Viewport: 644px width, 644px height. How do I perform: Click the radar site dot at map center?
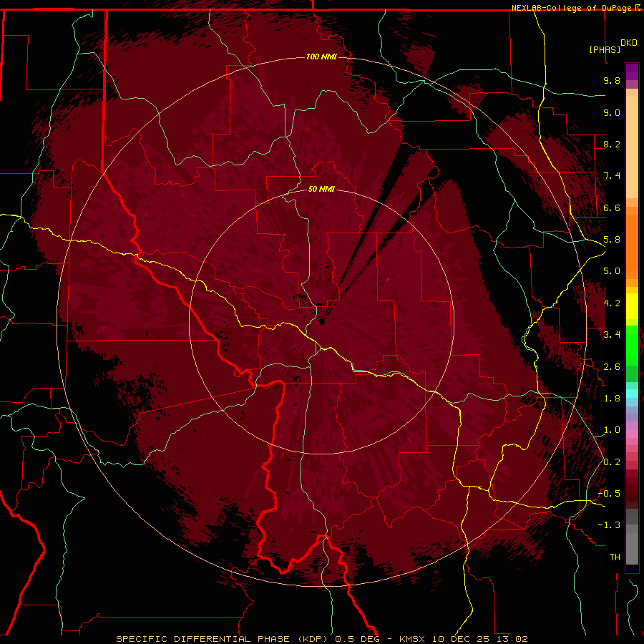[322, 321]
